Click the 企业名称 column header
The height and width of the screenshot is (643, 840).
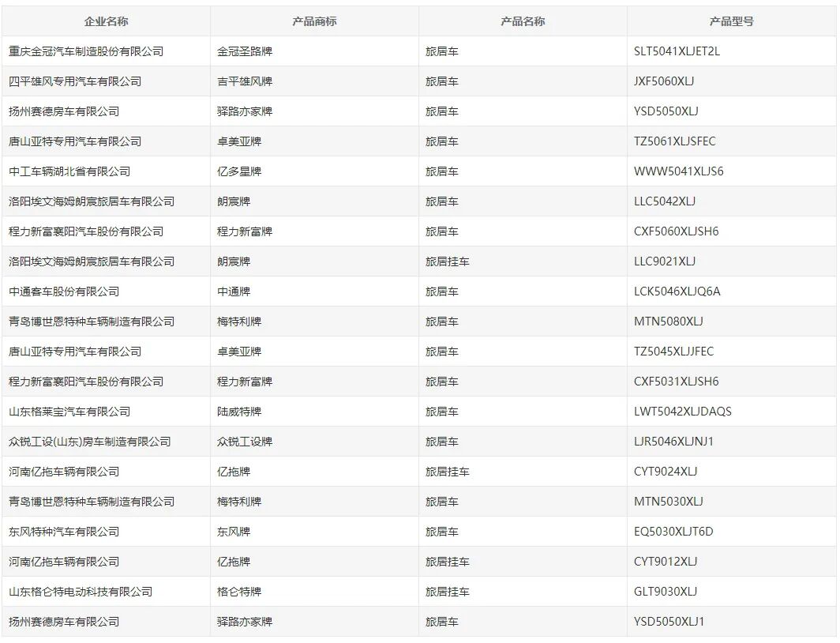(x=106, y=21)
